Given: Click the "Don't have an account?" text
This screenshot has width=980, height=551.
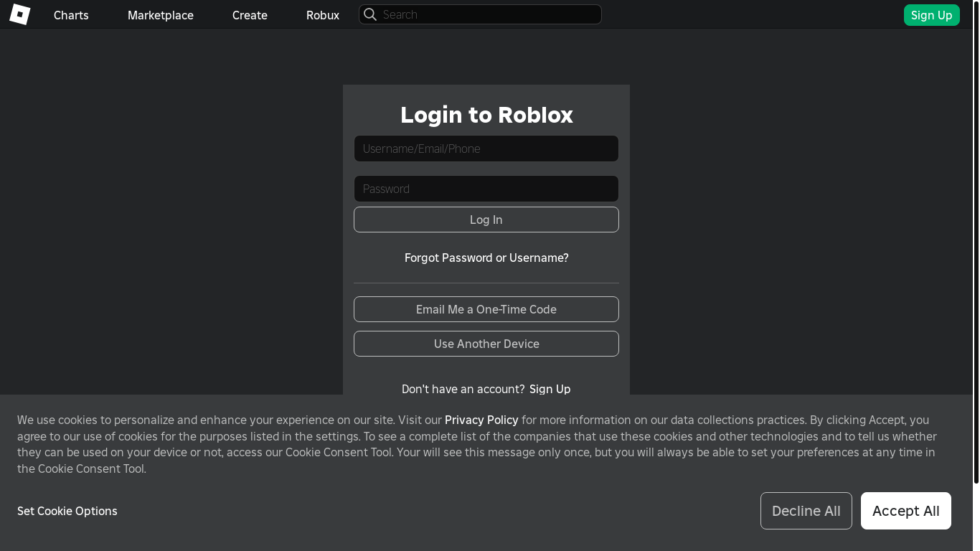Looking at the screenshot, I should [463, 389].
